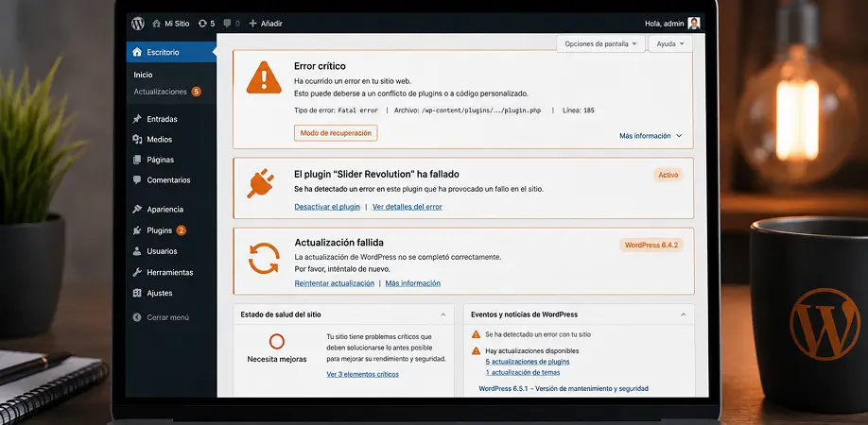
Task: Open 1 actualización de temas link
Action: pos(522,372)
